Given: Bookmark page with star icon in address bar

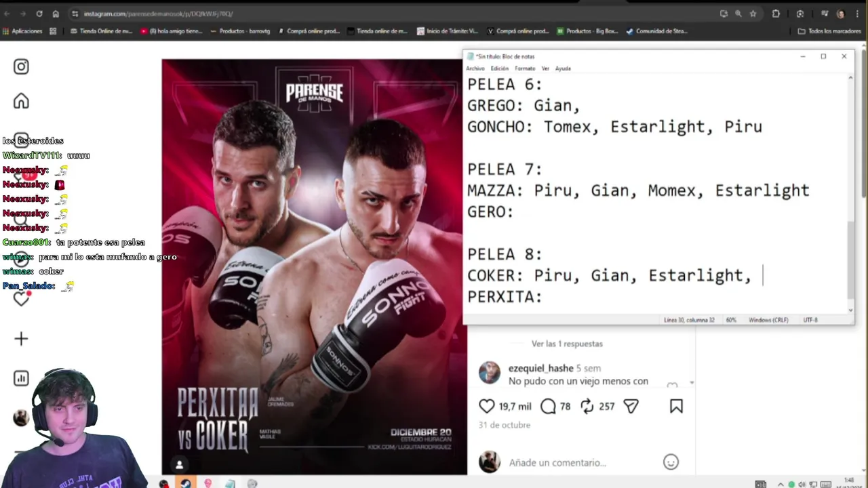Looking at the screenshot, I should pos(753,14).
